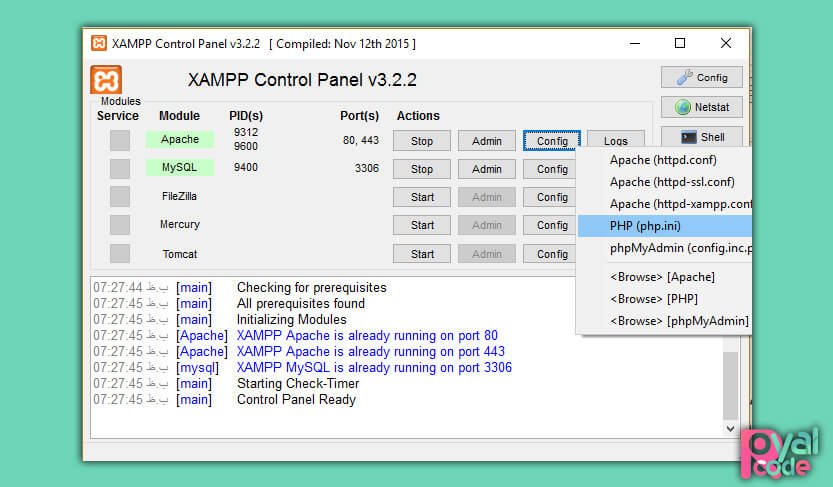Select <Browse> [phpMyAdmin] menu entry
833x487 pixels.
[664, 321]
